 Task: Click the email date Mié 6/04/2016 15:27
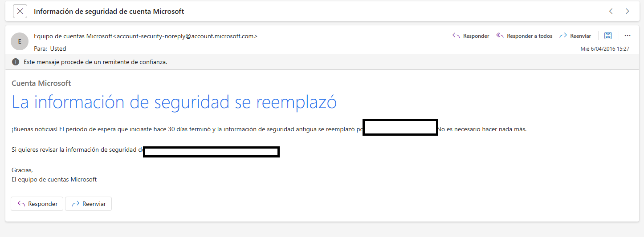pyautogui.click(x=605, y=49)
